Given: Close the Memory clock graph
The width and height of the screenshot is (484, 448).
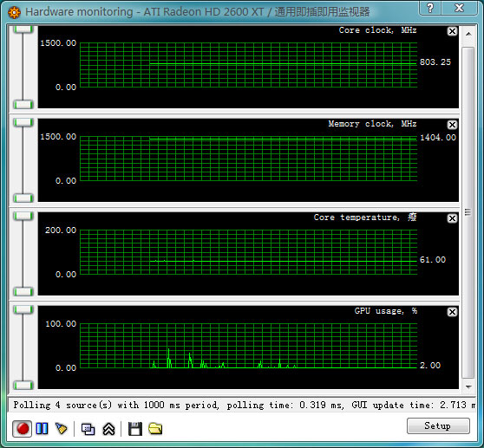Looking at the screenshot, I should 452,125.
